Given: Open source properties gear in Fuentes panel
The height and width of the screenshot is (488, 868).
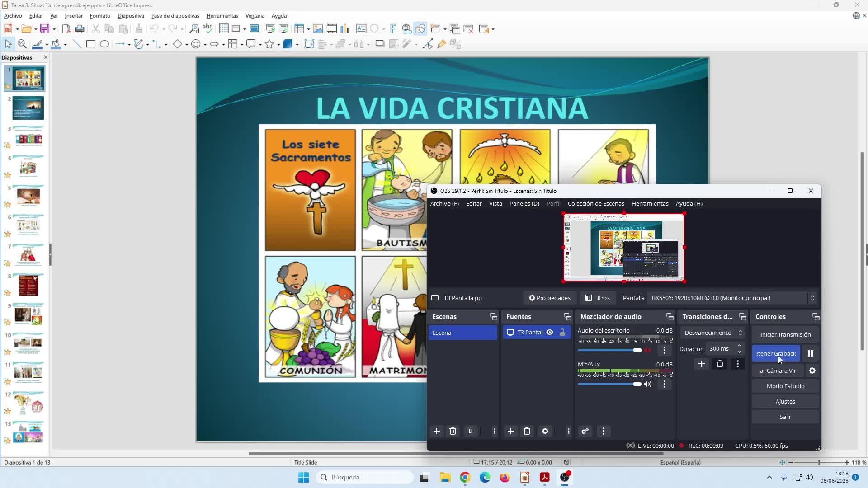Looking at the screenshot, I should [545, 431].
